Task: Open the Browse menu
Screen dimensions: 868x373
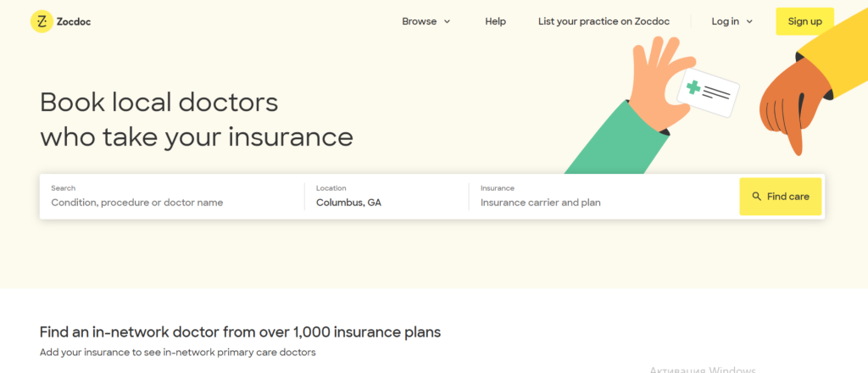Action: click(x=420, y=21)
